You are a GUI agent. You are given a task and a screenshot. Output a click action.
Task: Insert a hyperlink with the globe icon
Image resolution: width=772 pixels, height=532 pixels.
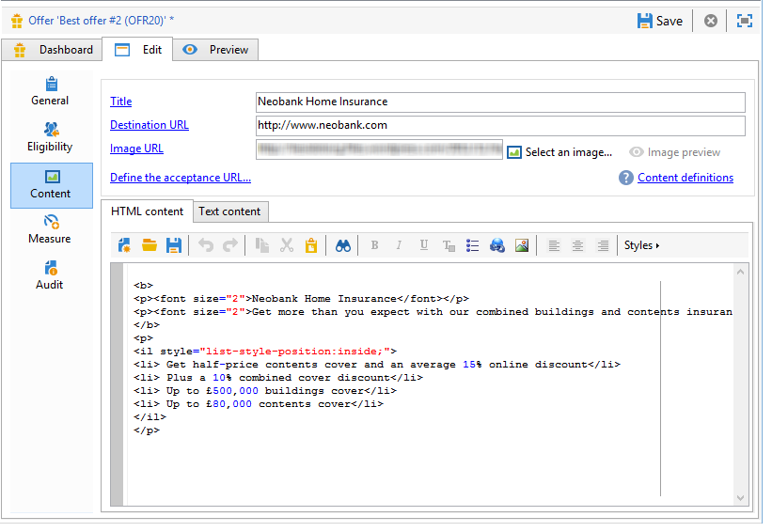(x=497, y=245)
